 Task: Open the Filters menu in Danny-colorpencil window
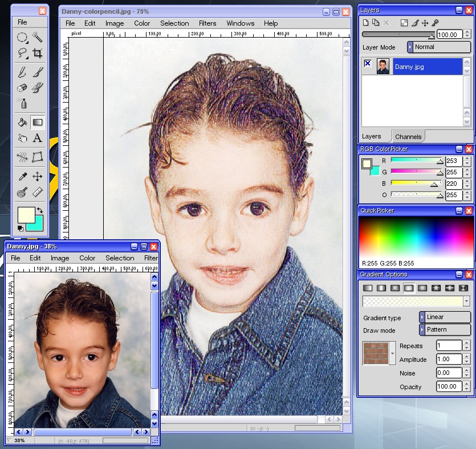[208, 23]
